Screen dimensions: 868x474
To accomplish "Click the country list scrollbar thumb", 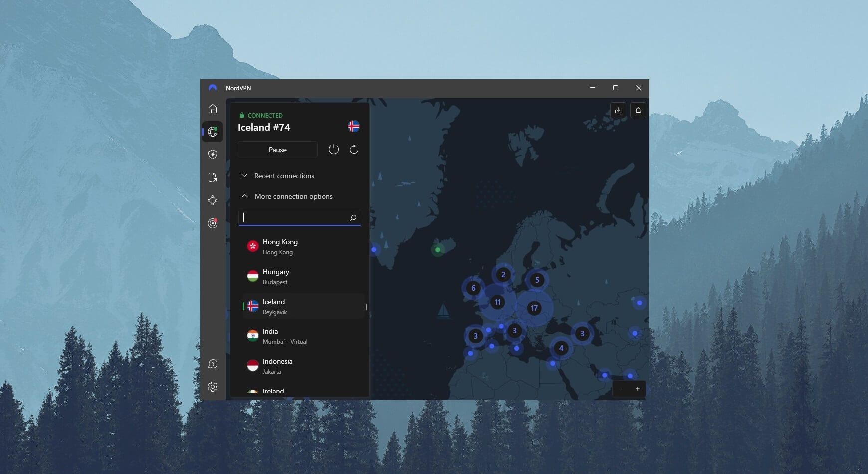I will coord(367,307).
